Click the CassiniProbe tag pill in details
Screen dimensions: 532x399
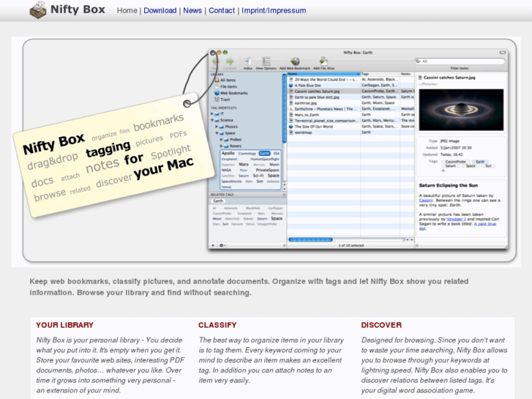(455, 162)
